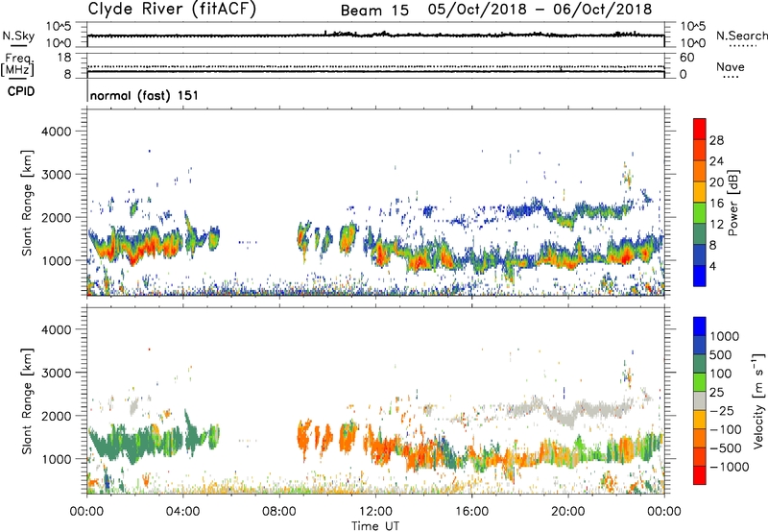The height and width of the screenshot is (532, 768).
Task: Click the yellow 16–20 dB Power color segment
Action: [700, 192]
